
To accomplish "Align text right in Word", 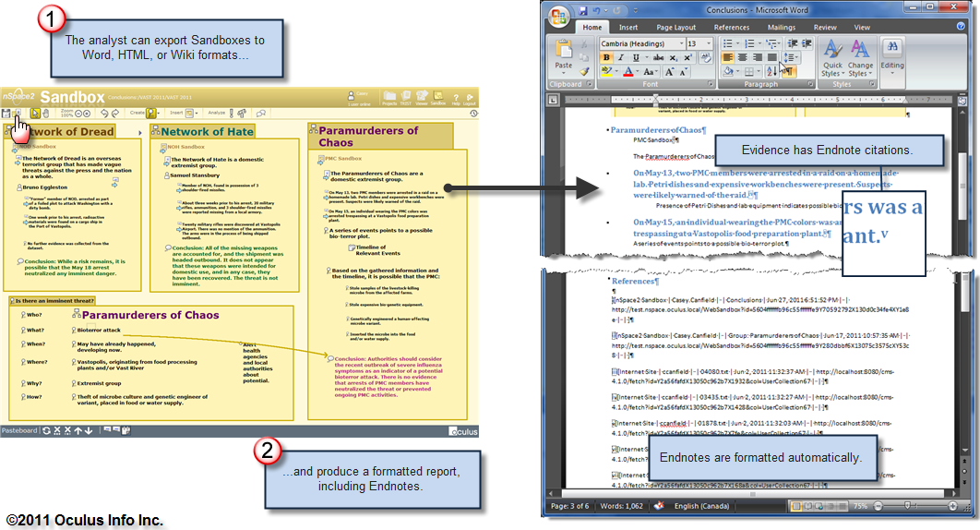I will point(757,57).
